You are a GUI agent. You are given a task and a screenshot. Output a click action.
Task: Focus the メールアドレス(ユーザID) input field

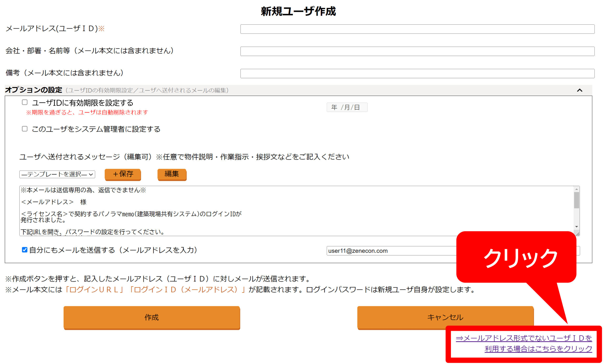[417, 29]
